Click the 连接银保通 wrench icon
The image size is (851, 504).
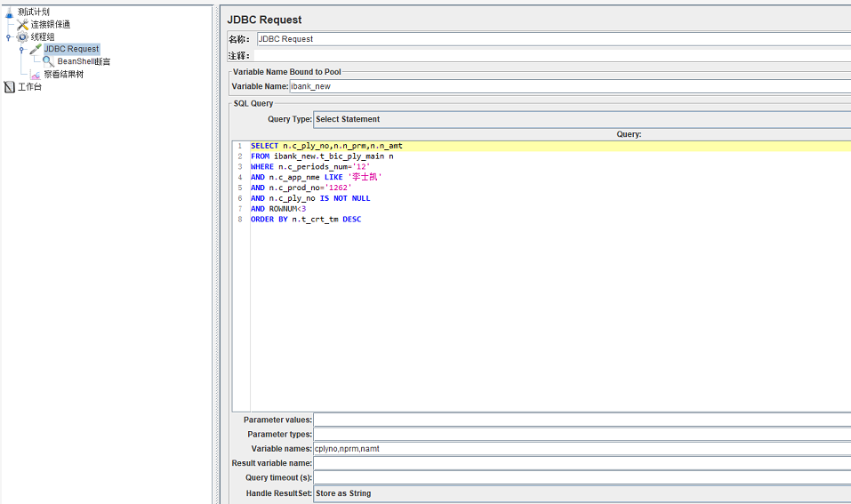22,24
